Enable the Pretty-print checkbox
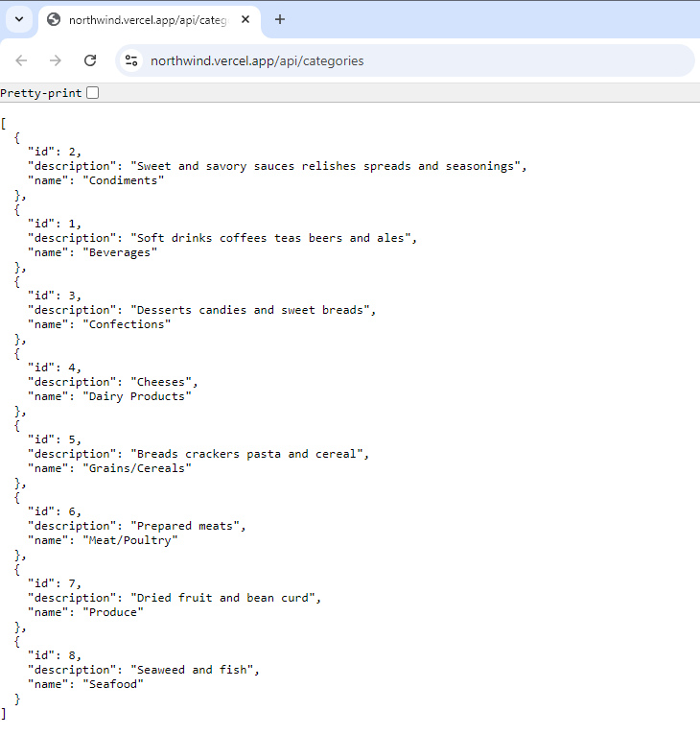Screen dimensions: 700x735 tap(92, 93)
